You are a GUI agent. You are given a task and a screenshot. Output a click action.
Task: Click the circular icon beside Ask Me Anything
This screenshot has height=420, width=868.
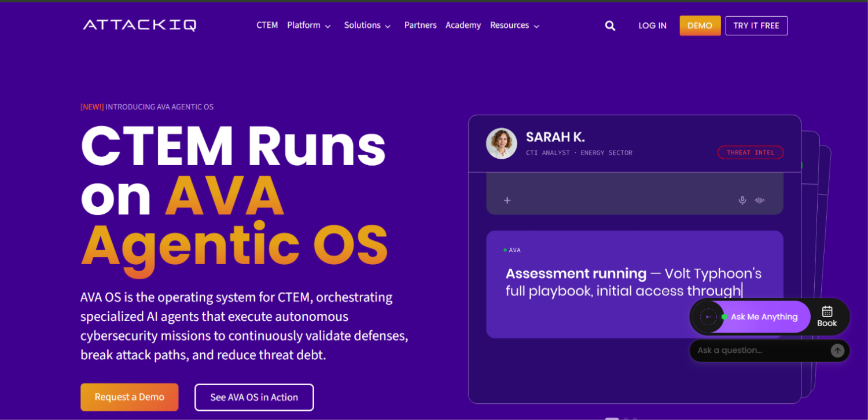pyautogui.click(x=708, y=317)
